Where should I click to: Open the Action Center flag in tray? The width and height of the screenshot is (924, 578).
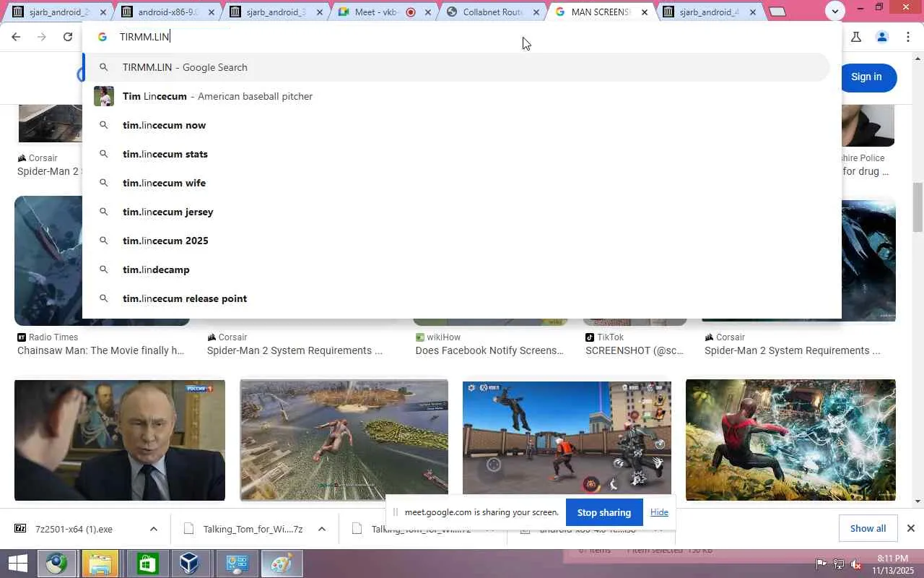point(821,564)
